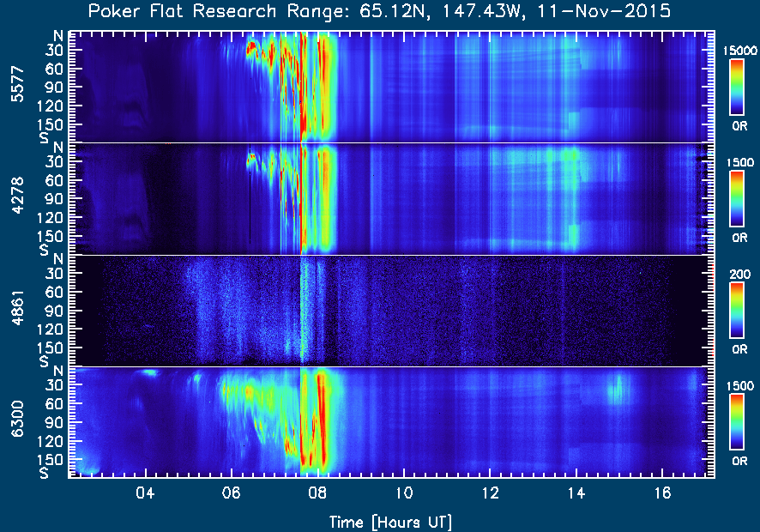Click the color bar beside the 5577 panel

[x=737, y=88]
